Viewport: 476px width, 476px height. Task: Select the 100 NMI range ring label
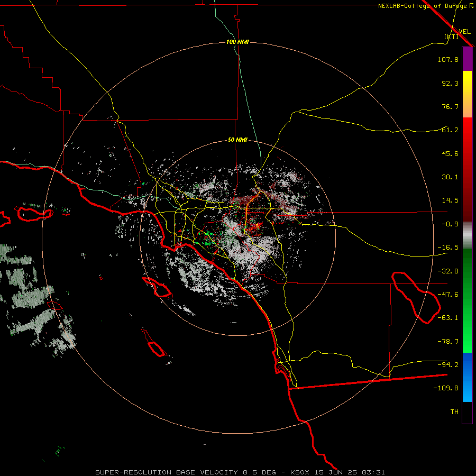coord(237,42)
